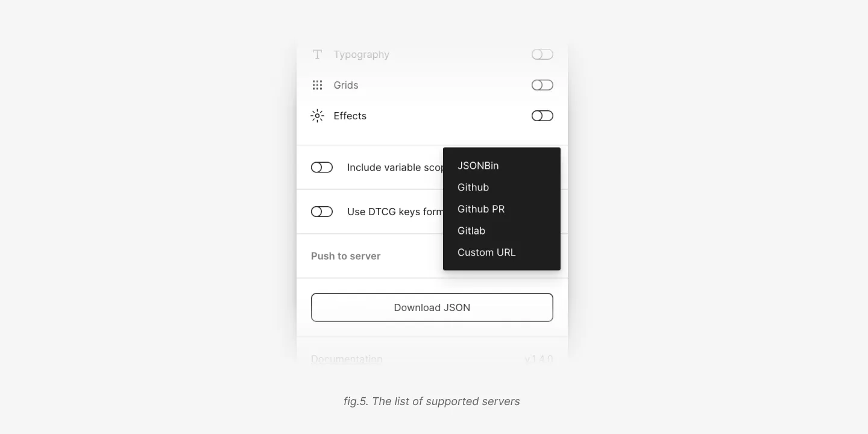Enable the Grids toggle

pos(542,85)
